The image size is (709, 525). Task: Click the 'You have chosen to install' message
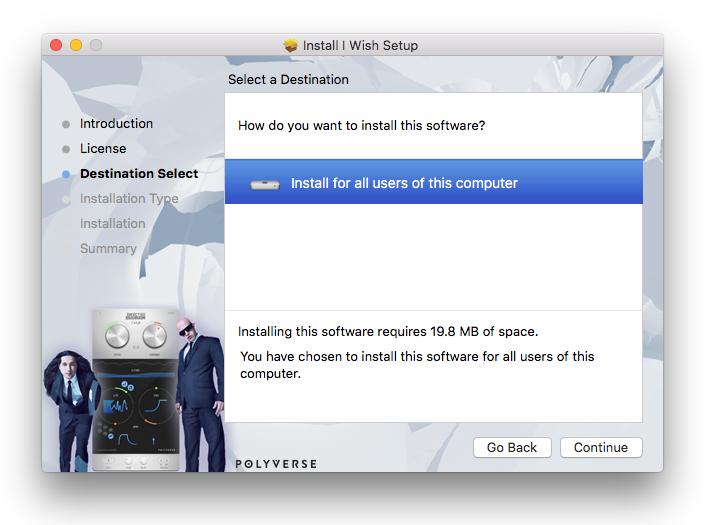(417, 365)
